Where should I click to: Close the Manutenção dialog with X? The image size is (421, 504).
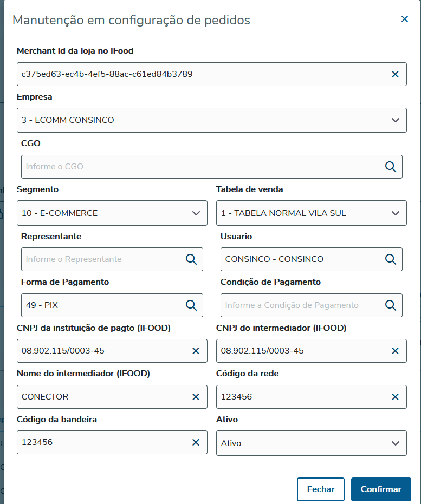(x=404, y=19)
